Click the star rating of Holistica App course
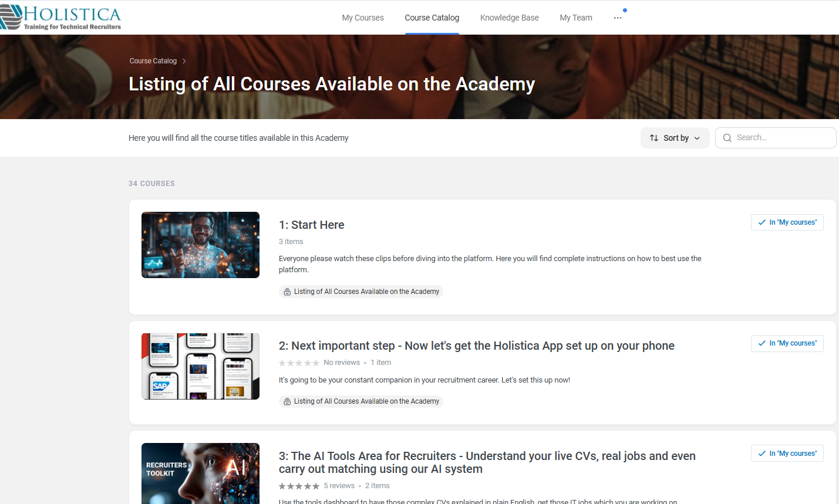The image size is (839, 504). [x=299, y=363]
